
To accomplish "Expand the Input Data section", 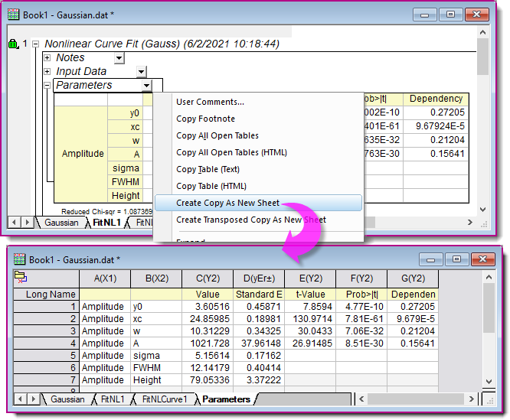I will pos(47,72).
